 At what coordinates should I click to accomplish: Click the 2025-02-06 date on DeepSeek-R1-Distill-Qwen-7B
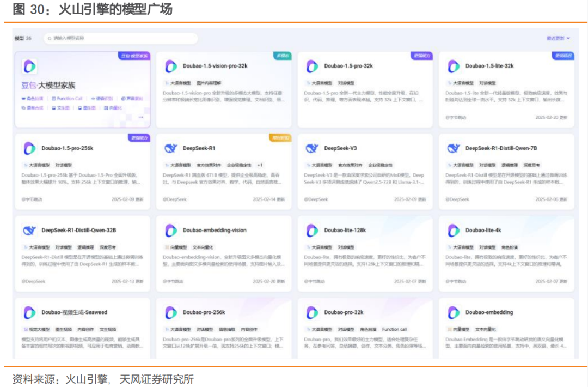[551, 199]
